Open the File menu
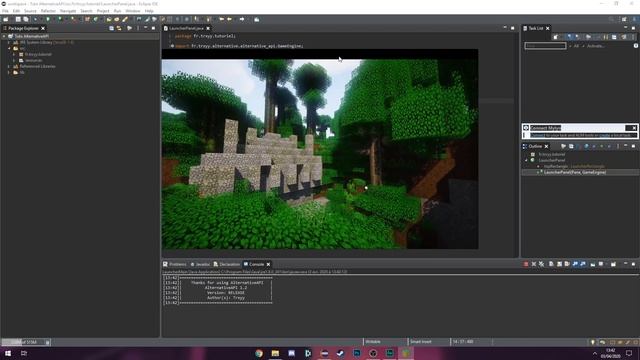This screenshot has width=640, height=360. [5, 11]
